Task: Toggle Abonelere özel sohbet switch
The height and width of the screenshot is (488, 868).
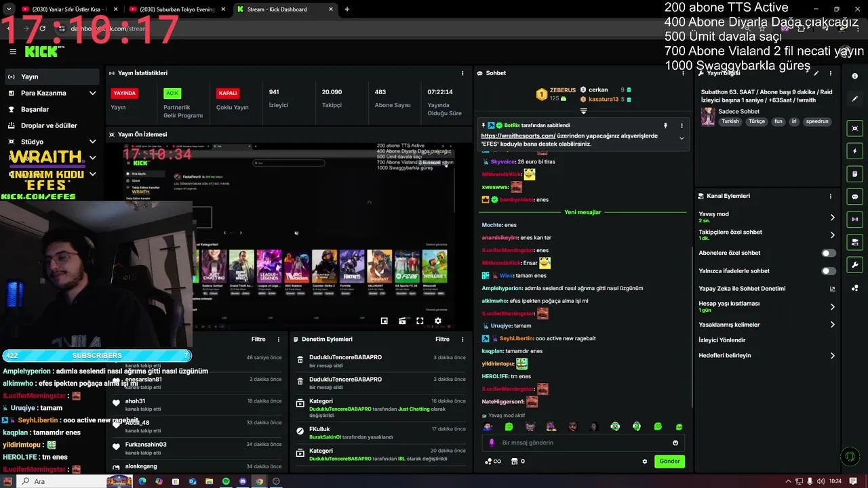Action: (x=829, y=253)
